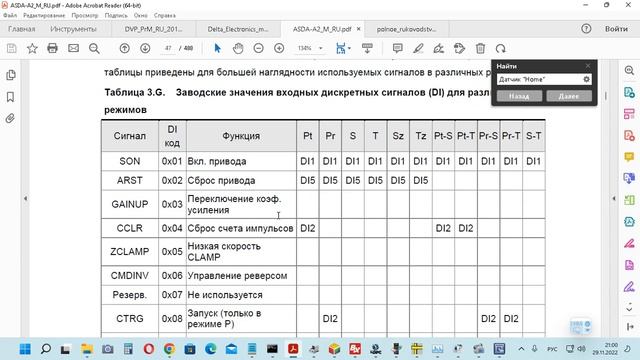Viewport: 640px width, 360px height.
Task: Open the Просмотр view menu
Action: tap(85, 16)
